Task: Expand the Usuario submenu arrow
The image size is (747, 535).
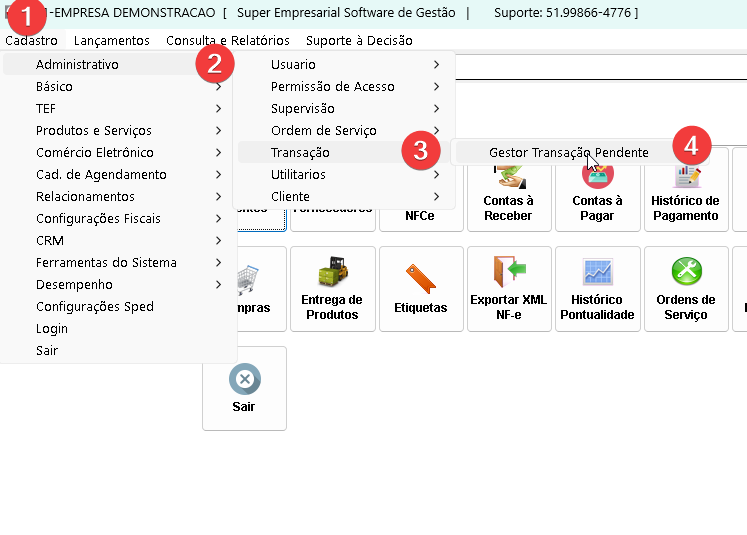Action: point(436,64)
